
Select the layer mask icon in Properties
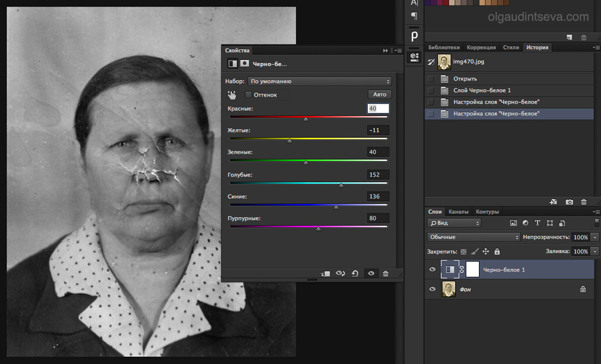click(x=245, y=64)
